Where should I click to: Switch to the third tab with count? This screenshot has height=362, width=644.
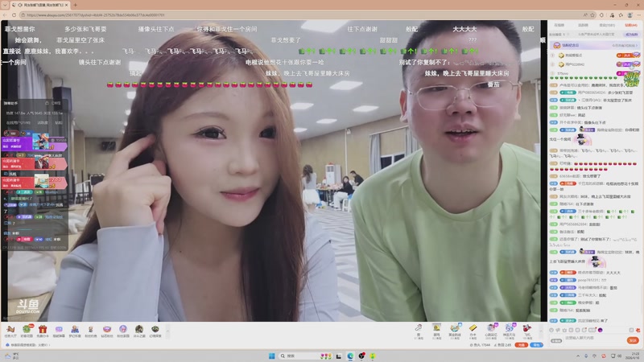(x=607, y=25)
